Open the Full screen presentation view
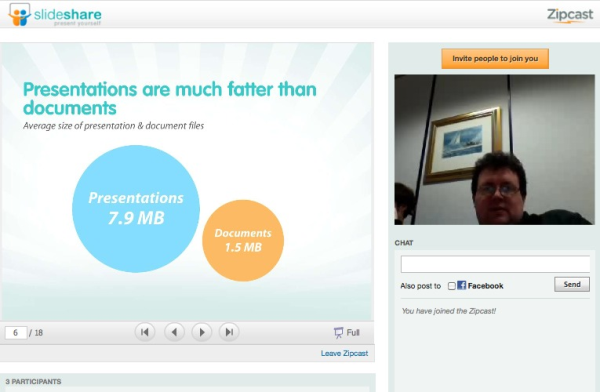Viewport: 600px width, 392px height. pos(347,332)
